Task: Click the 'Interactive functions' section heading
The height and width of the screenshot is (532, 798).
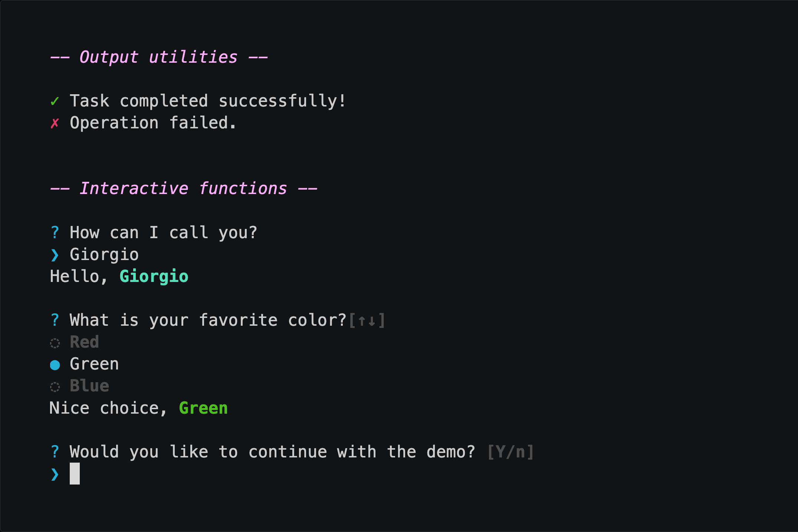Action: pos(184,188)
